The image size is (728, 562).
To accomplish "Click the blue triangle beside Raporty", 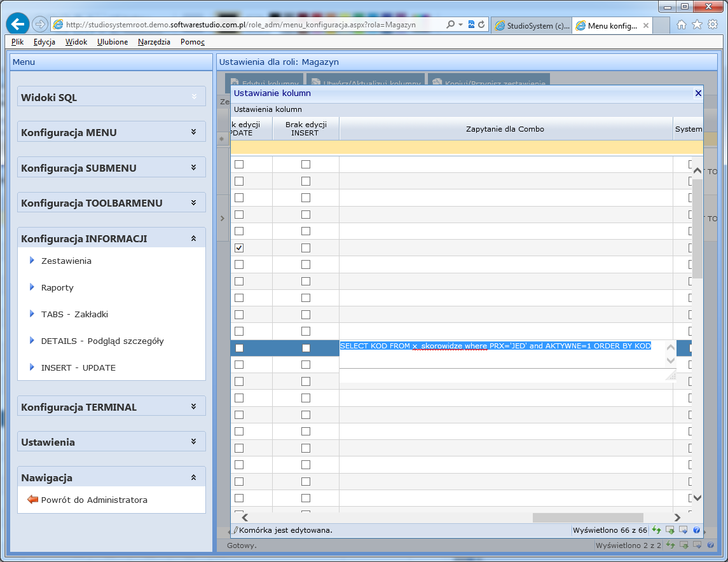I will tap(32, 287).
